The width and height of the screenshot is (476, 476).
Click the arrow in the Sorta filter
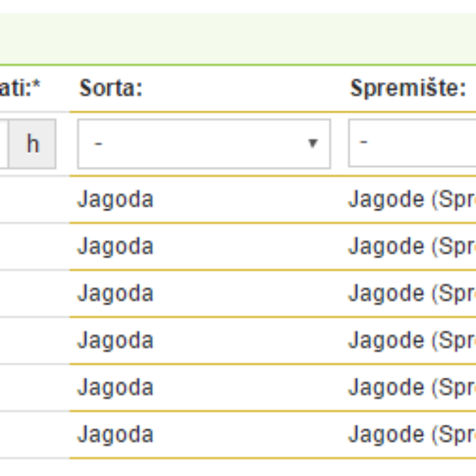(312, 143)
